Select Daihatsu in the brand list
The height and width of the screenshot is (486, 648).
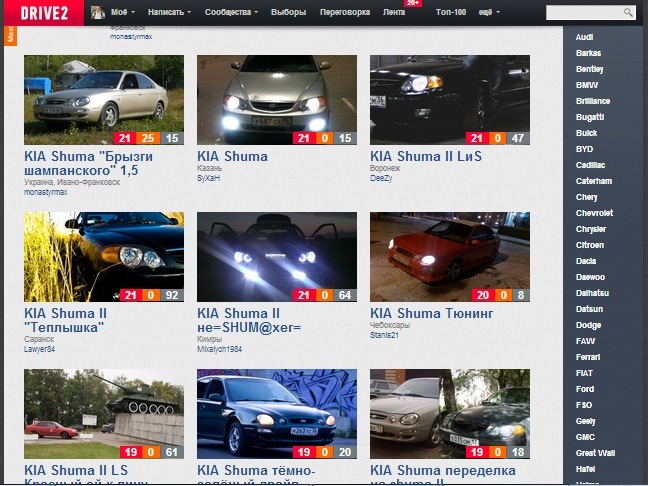(593, 293)
